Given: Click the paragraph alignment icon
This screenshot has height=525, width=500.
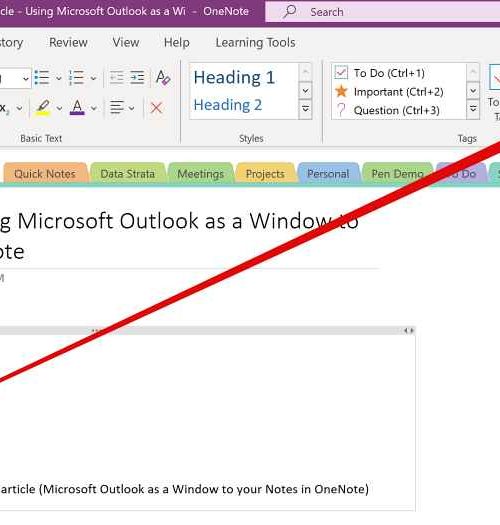Looking at the screenshot, I should pos(117,108).
